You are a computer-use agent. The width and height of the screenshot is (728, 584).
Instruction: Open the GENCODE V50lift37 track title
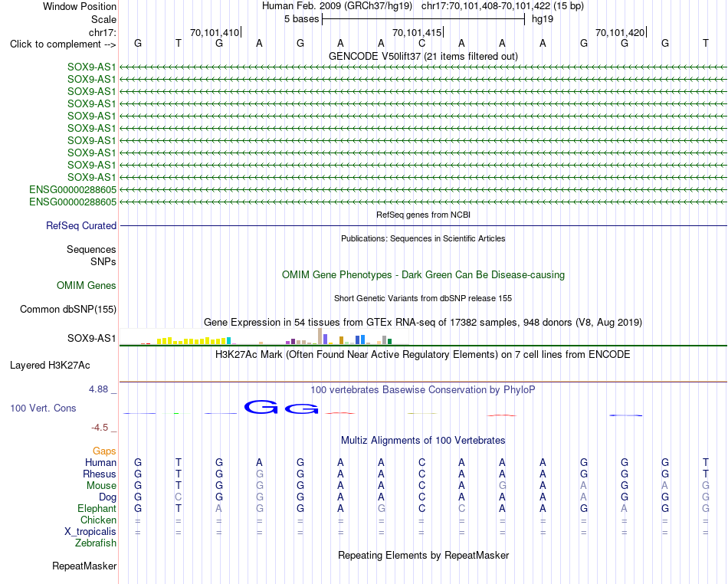423,56
